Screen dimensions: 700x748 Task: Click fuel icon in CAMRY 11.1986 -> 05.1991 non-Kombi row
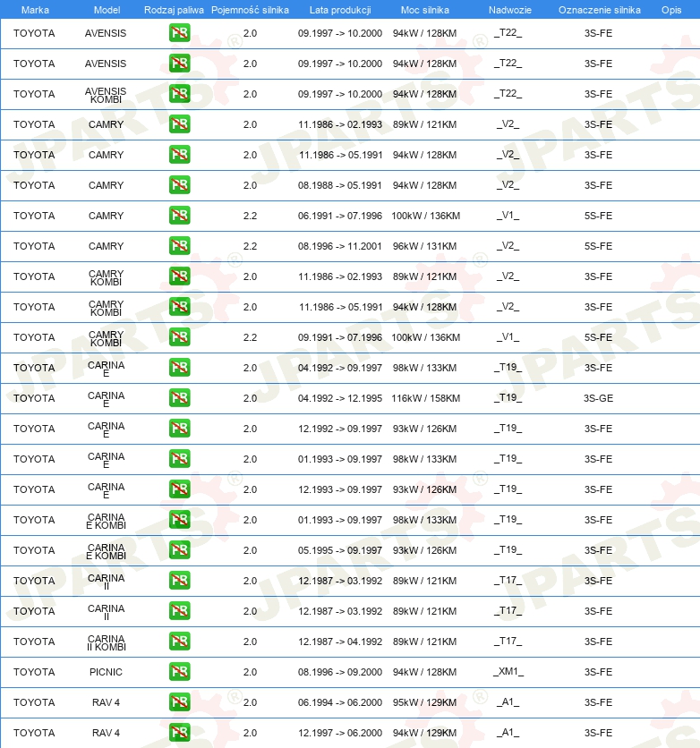click(x=179, y=155)
